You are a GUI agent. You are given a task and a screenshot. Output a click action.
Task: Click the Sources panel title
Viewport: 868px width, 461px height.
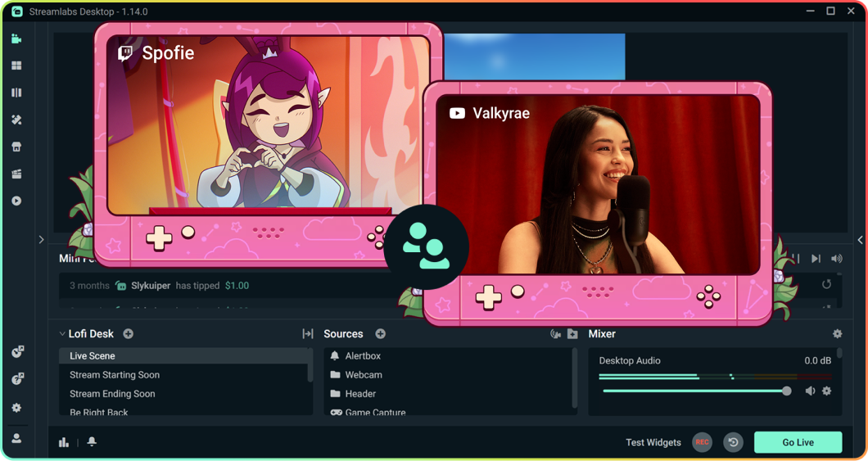(343, 334)
